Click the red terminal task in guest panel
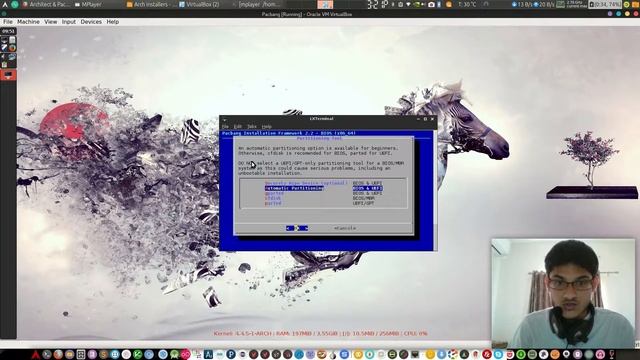Image resolution: width=640 pixels, height=360 pixels. 8,75
